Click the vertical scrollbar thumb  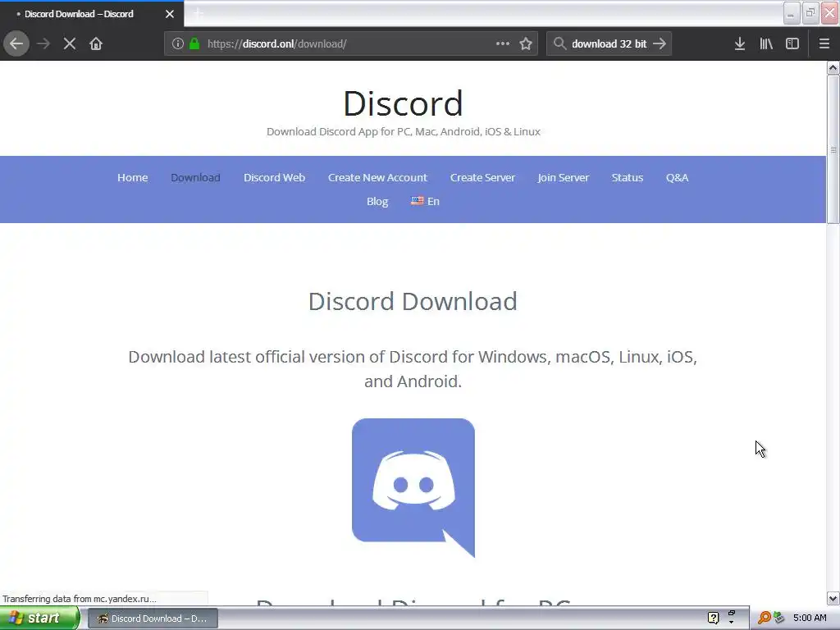(x=833, y=149)
